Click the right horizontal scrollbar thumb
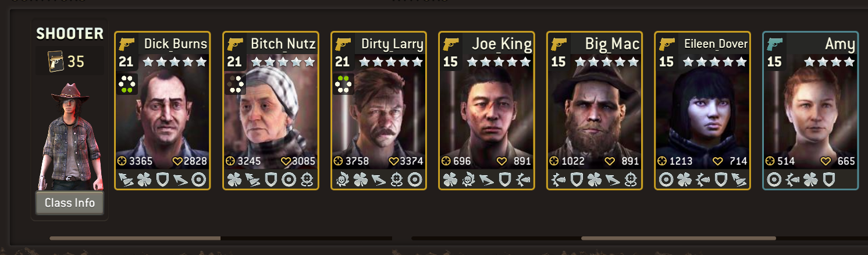Viewport: 868px width, 255px height. pyautogui.click(x=678, y=238)
